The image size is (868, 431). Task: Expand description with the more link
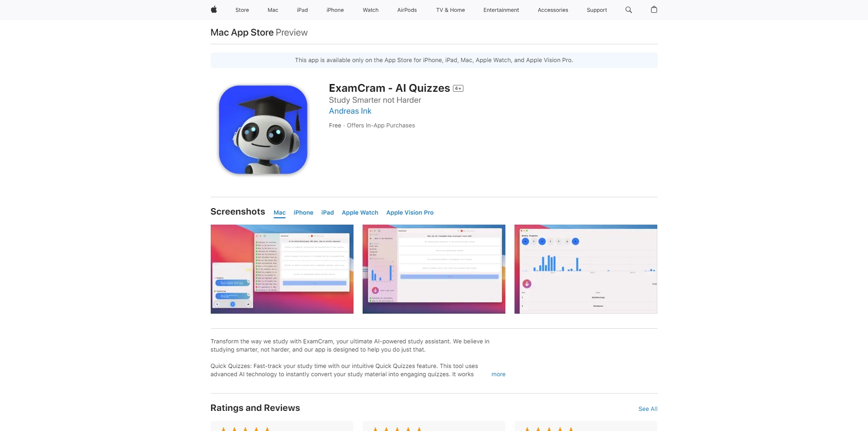pyautogui.click(x=498, y=374)
